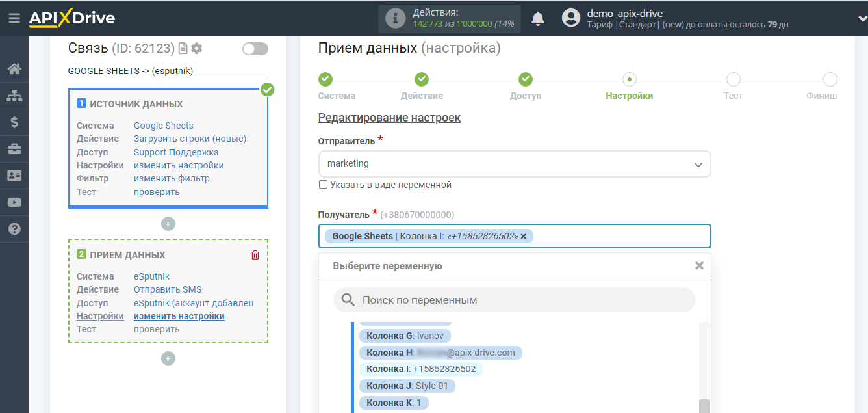Open the actions info icon
868x413 pixels.
click(x=395, y=18)
